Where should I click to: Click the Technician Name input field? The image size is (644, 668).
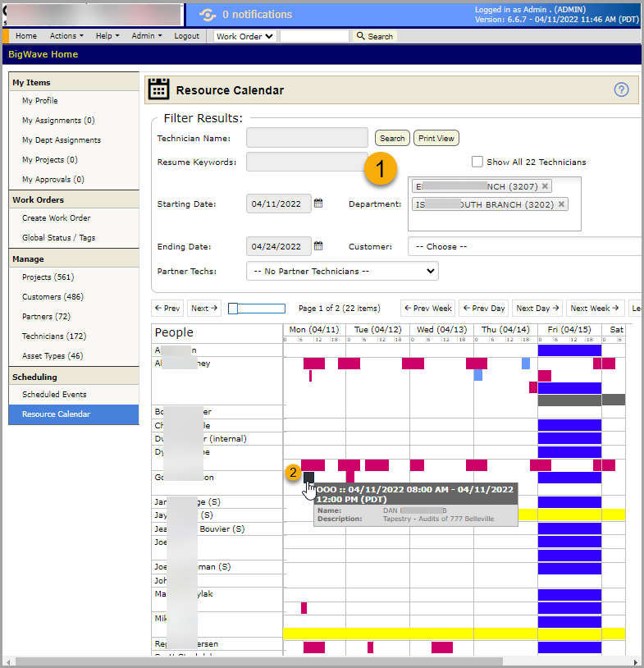[x=307, y=138]
